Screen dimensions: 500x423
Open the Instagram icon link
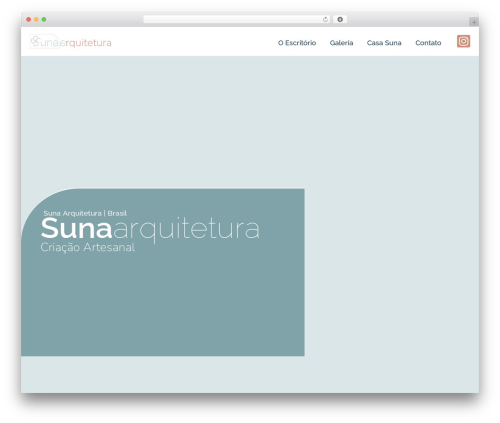pyautogui.click(x=463, y=41)
